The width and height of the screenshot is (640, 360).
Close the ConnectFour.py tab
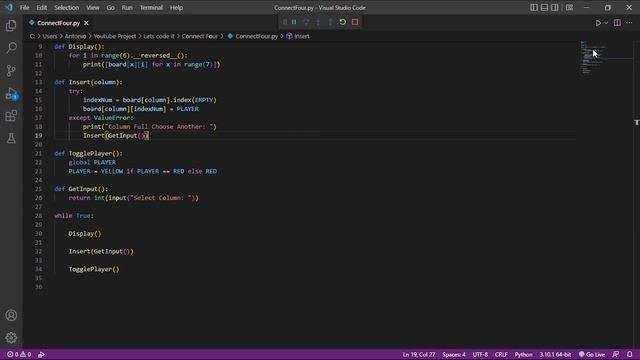86,23
